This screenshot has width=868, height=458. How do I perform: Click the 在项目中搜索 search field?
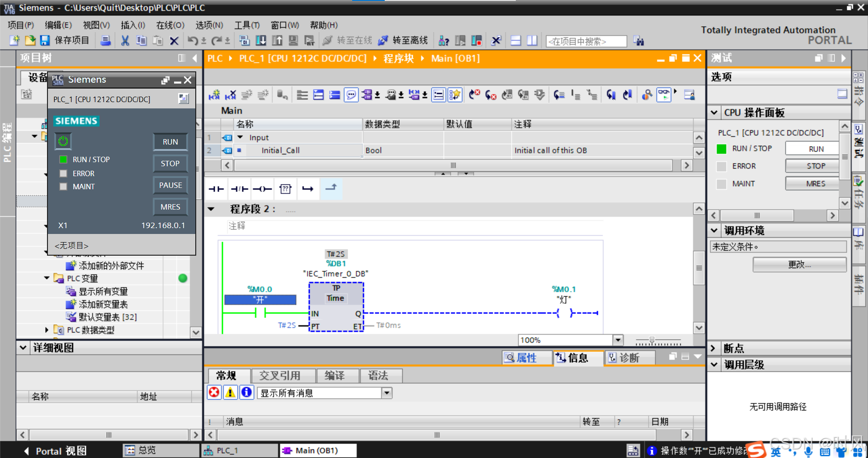point(586,41)
